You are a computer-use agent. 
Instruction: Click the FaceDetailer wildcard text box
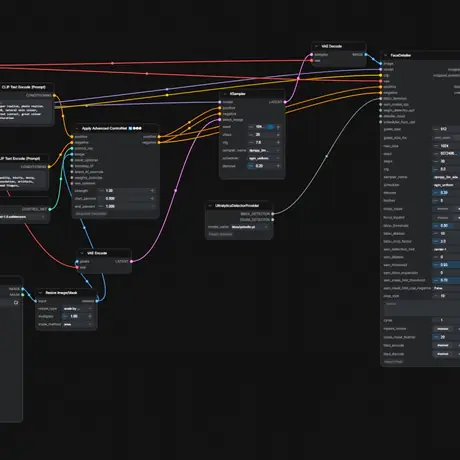[x=422, y=309]
